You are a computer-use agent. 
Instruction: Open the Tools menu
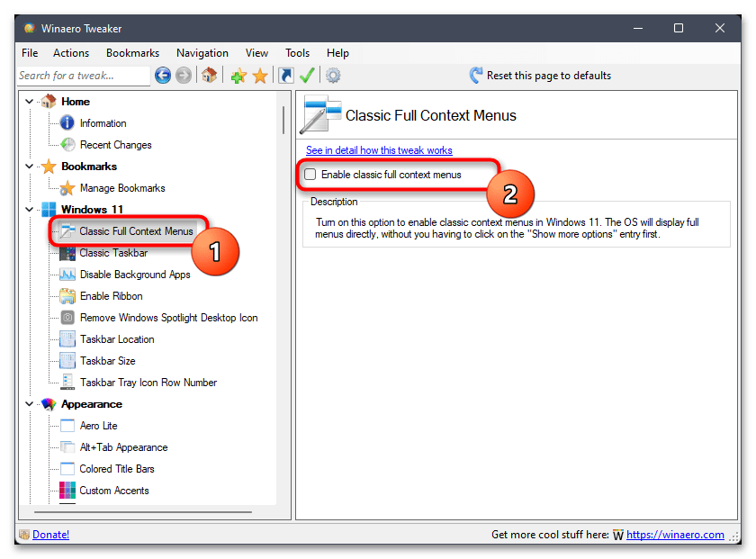pos(297,52)
